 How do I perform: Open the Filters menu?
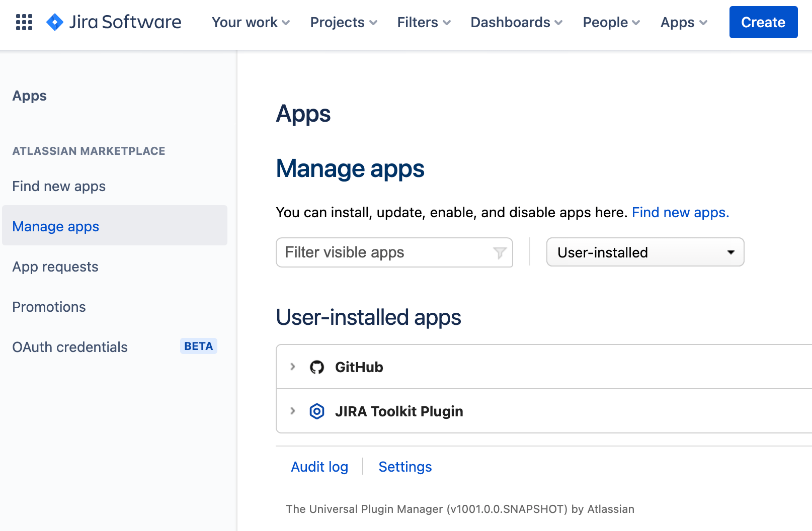[423, 22]
